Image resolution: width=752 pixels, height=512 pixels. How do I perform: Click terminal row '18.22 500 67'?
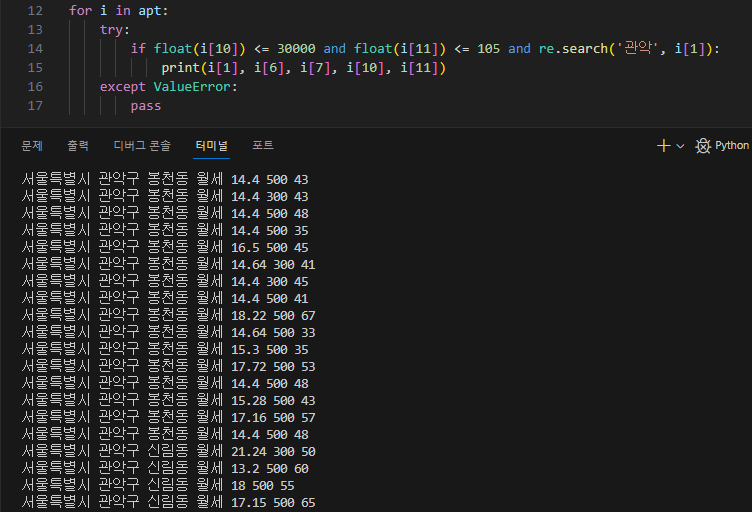(168, 315)
